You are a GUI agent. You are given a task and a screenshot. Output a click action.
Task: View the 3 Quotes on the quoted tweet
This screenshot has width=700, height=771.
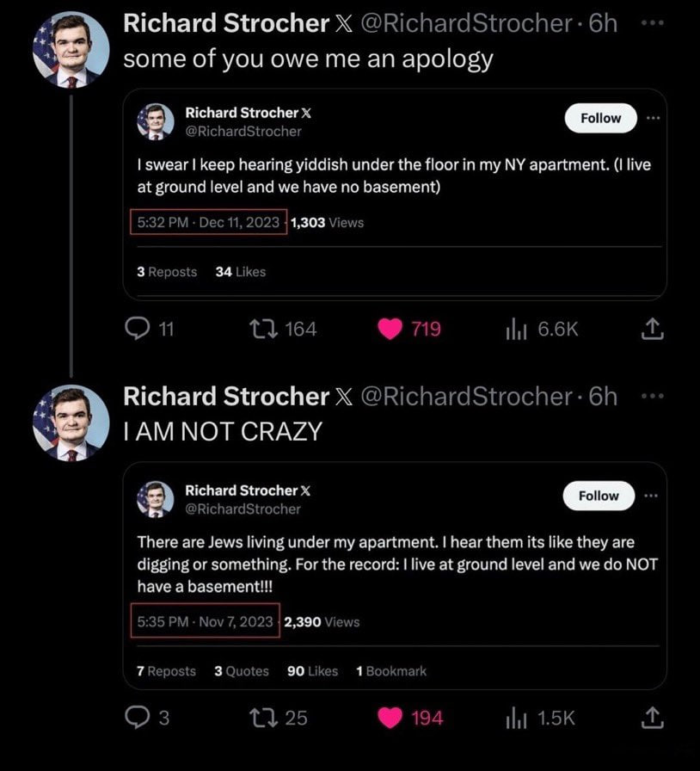click(x=242, y=671)
